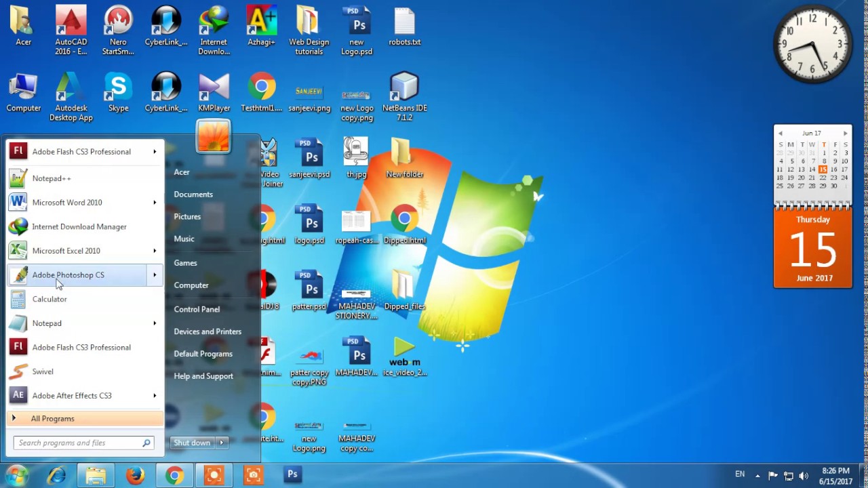
Task: Expand Adobe After Effects CS3 jump list arrow
Action: point(155,396)
